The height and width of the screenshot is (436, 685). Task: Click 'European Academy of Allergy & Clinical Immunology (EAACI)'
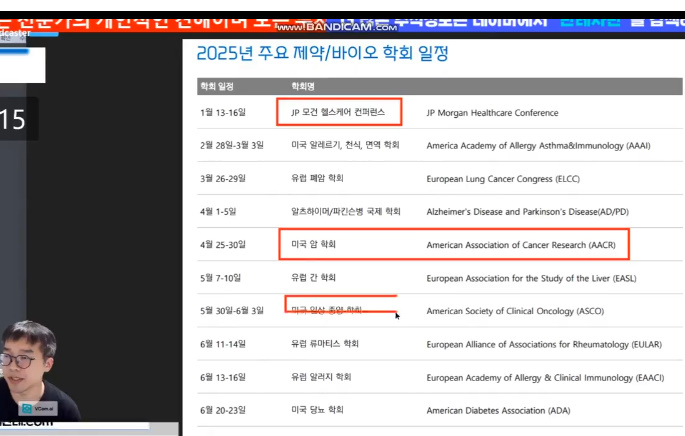tap(545, 378)
